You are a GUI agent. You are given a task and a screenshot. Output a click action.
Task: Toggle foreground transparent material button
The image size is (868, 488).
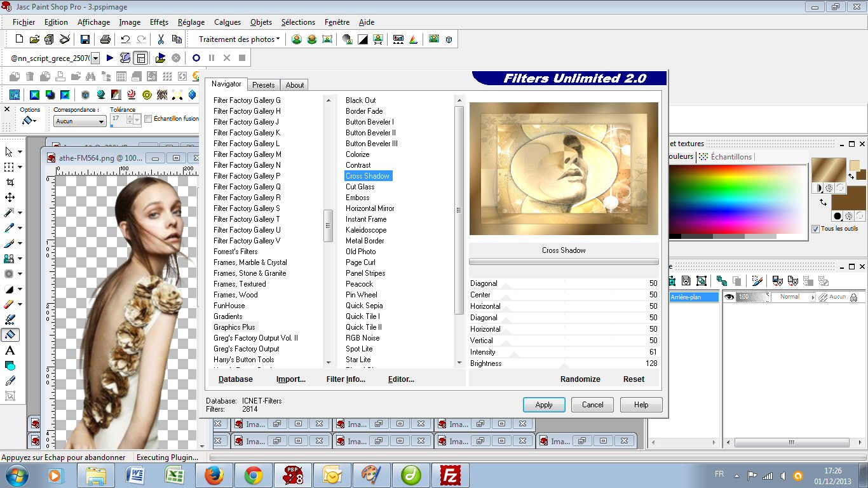point(839,188)
